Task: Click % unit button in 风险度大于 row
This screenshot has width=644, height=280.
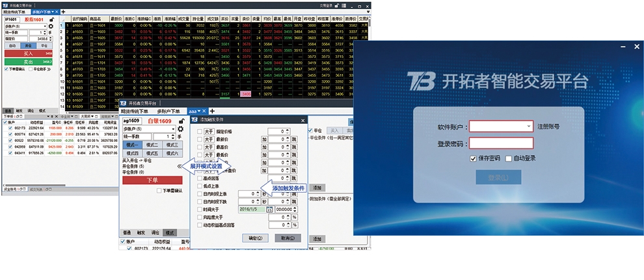Action: [295, 217]
